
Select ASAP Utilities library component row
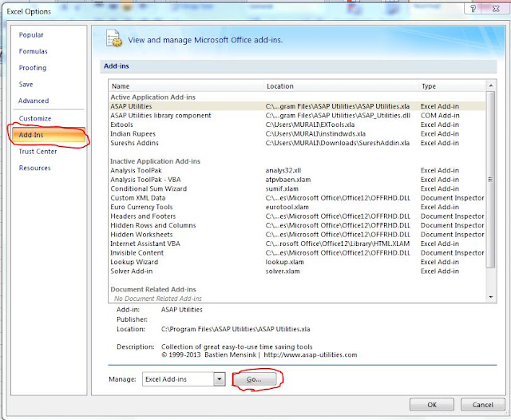tap(297, 115)
